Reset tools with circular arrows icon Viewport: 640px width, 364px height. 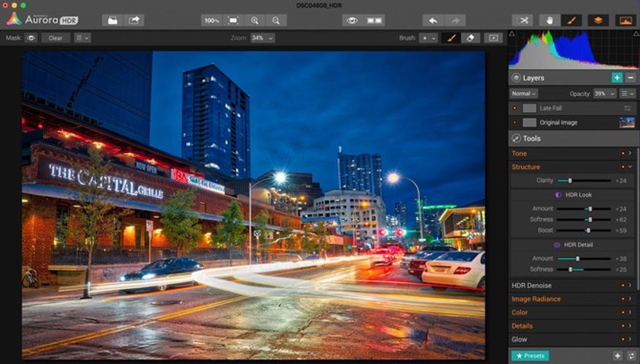click(x=631, y=356)
